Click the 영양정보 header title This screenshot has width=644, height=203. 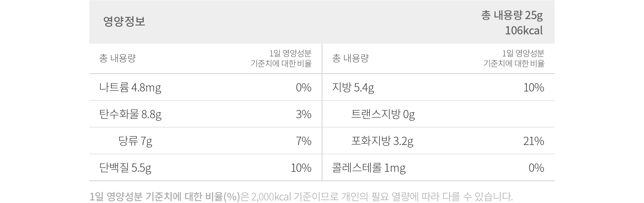click(124, 21)
